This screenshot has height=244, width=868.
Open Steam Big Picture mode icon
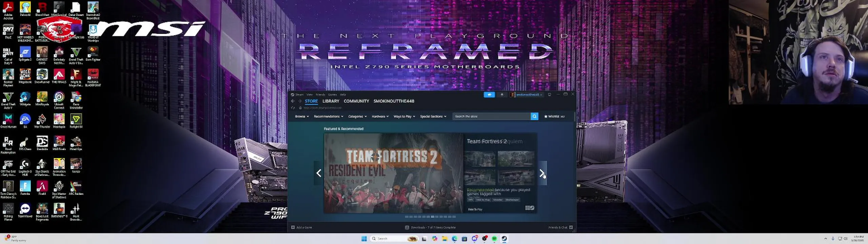549,95
